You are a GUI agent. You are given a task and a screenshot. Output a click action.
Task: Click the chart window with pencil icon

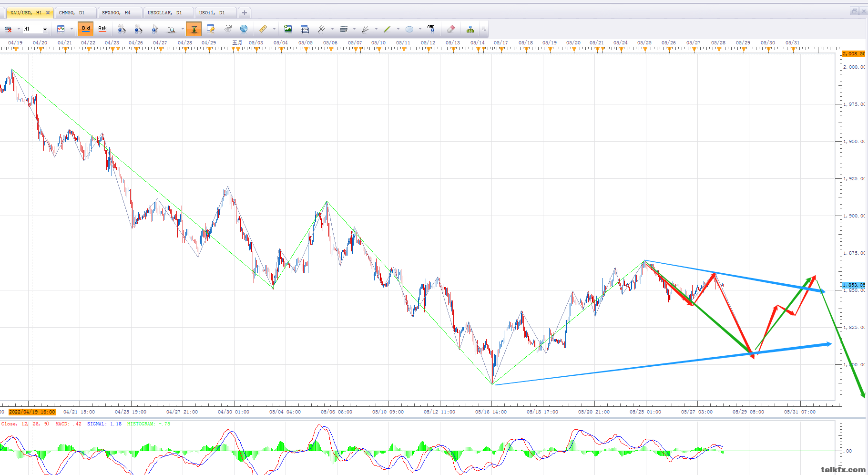coord(211,29)
